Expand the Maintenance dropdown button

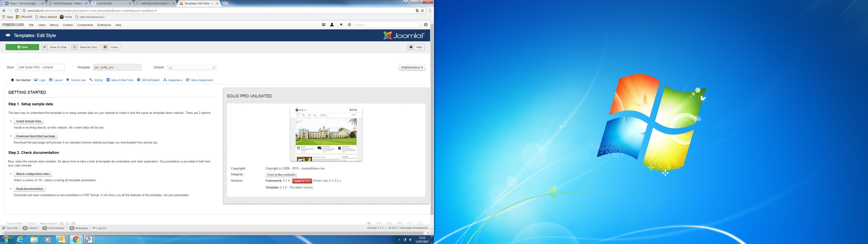point(412,67)
